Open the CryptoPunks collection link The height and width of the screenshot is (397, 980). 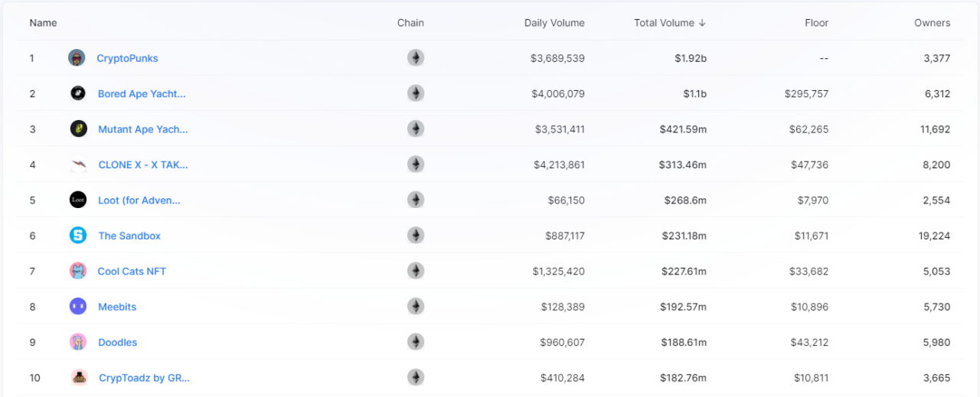pyautogui.click(x=127, y=58)
